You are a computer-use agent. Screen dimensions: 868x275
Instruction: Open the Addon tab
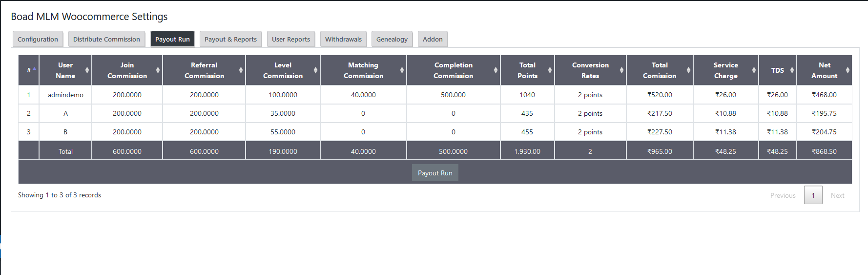433,39
